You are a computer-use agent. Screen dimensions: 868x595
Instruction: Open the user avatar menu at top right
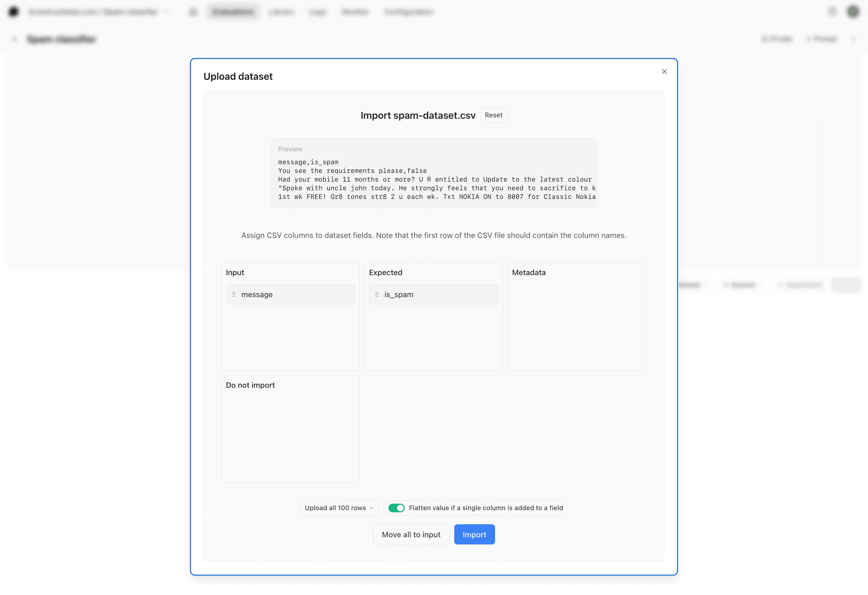(853, 12)
